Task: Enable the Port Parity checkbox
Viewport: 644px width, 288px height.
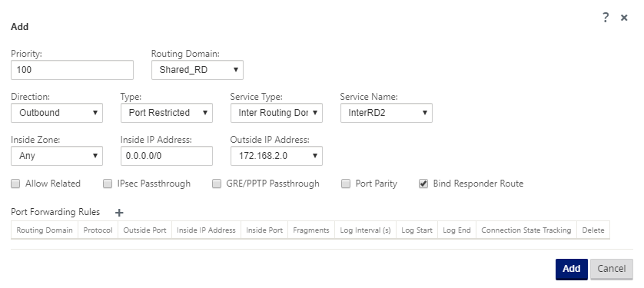Action: click(346, 184)
